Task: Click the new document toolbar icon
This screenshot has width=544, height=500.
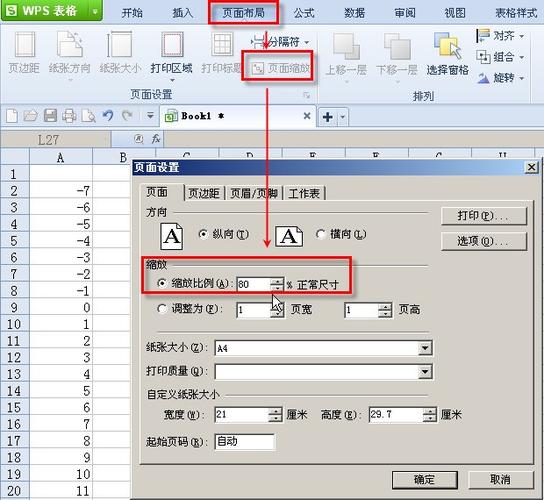Action: (x=12, y=116)
